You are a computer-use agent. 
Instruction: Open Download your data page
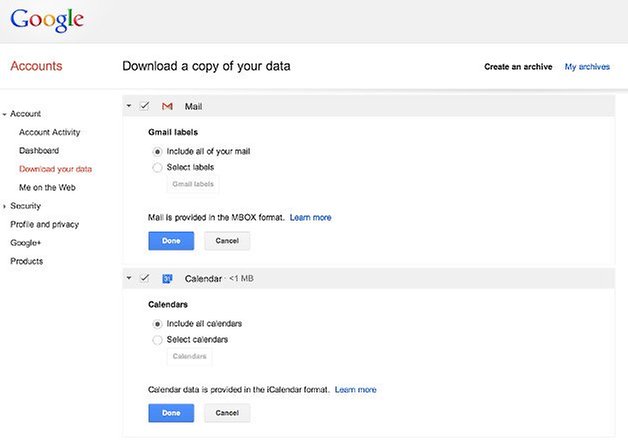click(x=55, y=169)
